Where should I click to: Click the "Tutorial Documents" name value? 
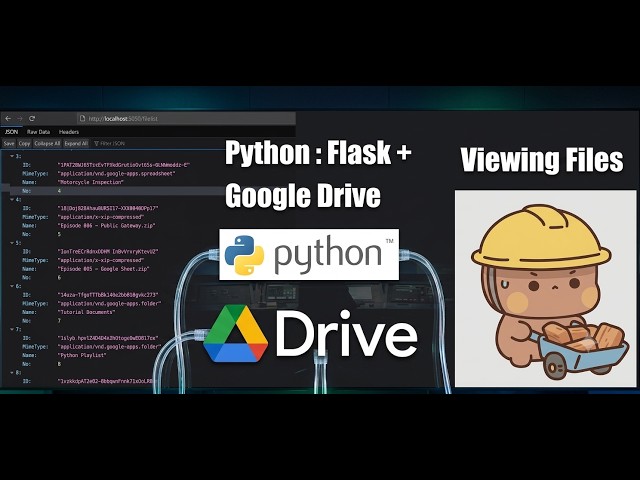pyautogui.click(x=87, y=312)
